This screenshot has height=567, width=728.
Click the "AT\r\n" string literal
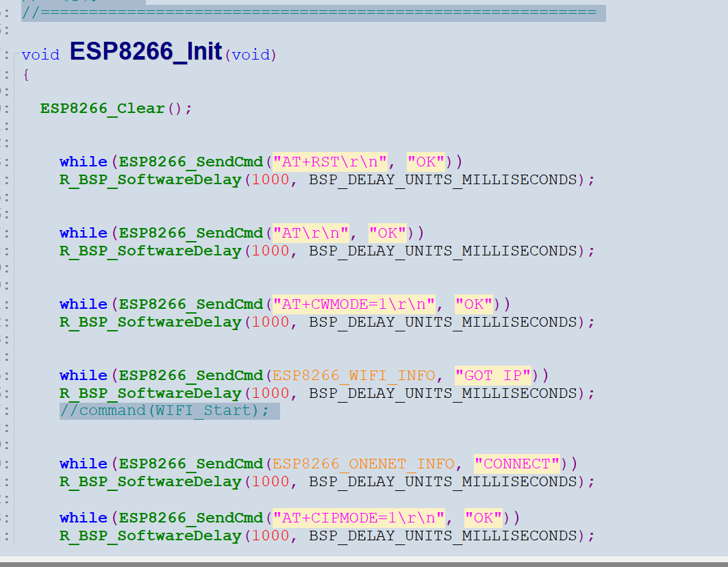[x=311, y=233]
